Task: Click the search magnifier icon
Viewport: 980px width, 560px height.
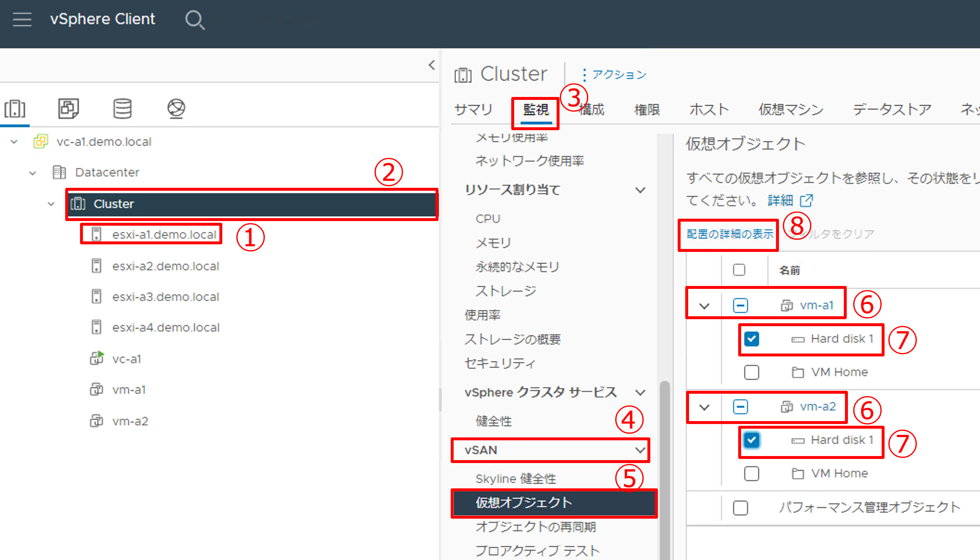Action: coord(194,20)
